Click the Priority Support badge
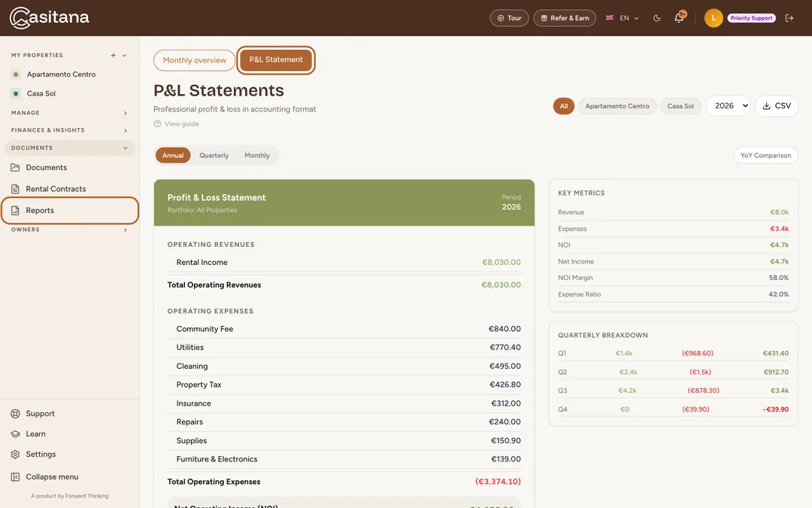The image size is (812, 508). point(751,18)
